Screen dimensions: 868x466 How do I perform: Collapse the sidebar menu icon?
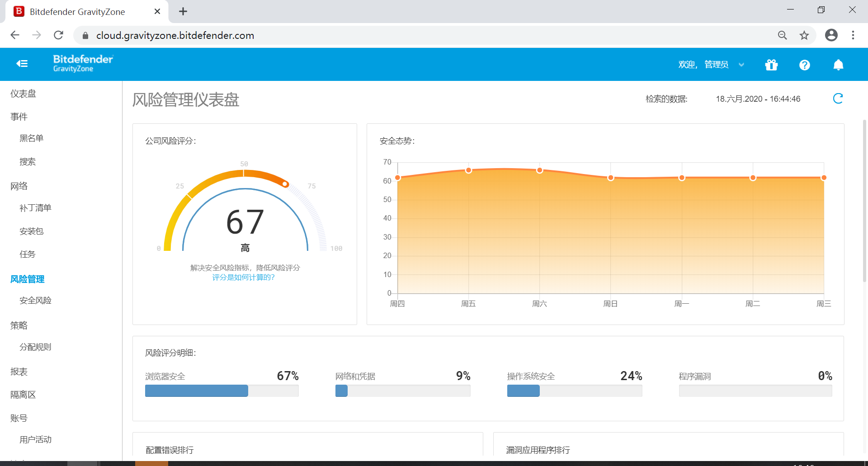[x=22, y=64]
